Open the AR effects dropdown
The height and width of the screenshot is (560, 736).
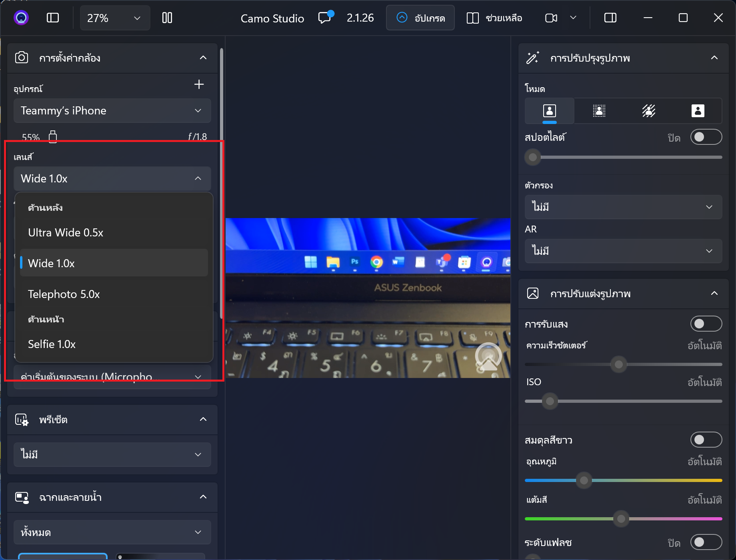pyautogui.click(x=623, y=251)
